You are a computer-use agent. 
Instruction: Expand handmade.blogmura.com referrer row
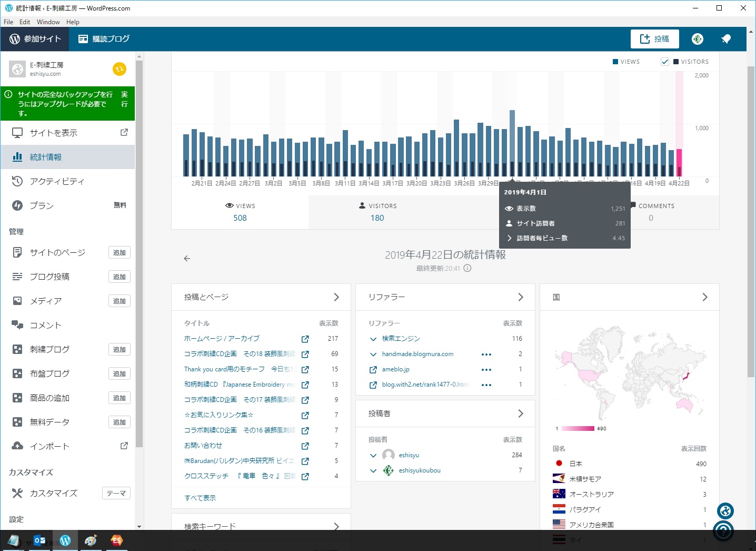373,355
